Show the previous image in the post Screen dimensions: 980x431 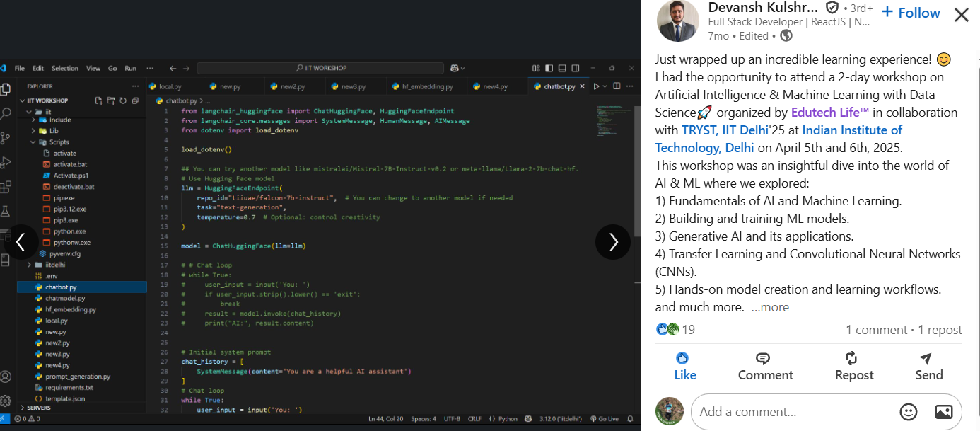tap(21, 242)
